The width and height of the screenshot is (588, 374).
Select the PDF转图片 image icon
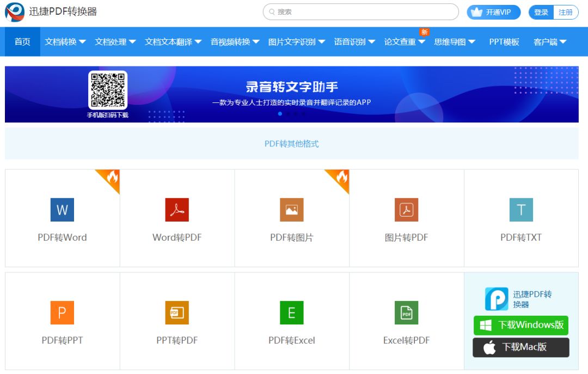click(292, 210)
